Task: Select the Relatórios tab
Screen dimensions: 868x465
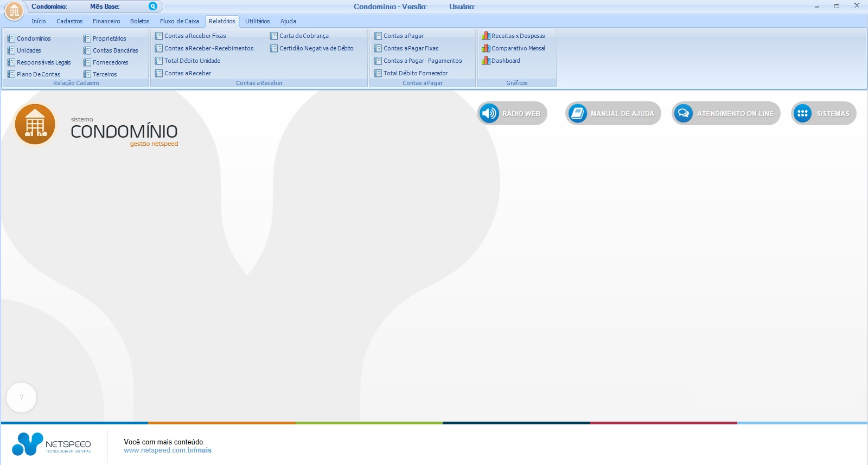Action: click(x=222, y=21)
